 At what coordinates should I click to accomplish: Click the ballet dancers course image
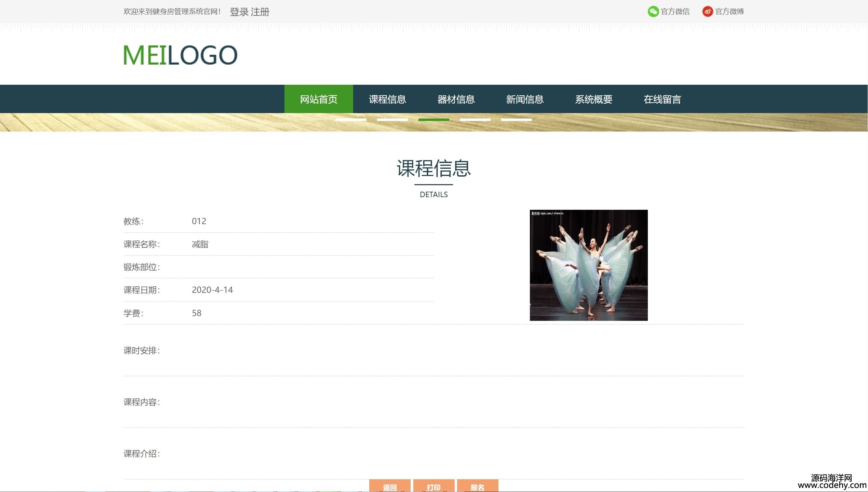click(588, 265)
